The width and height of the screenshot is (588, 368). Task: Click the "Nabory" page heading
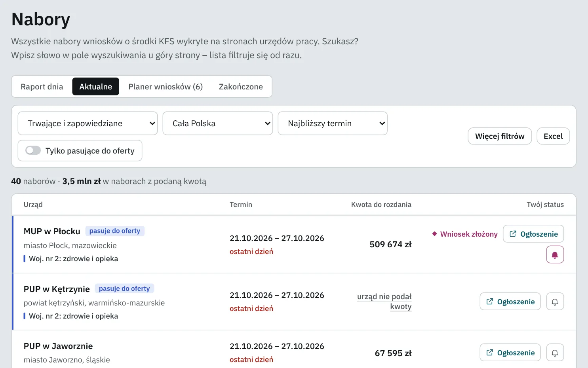pyautogui.click(x=41, y=19)
